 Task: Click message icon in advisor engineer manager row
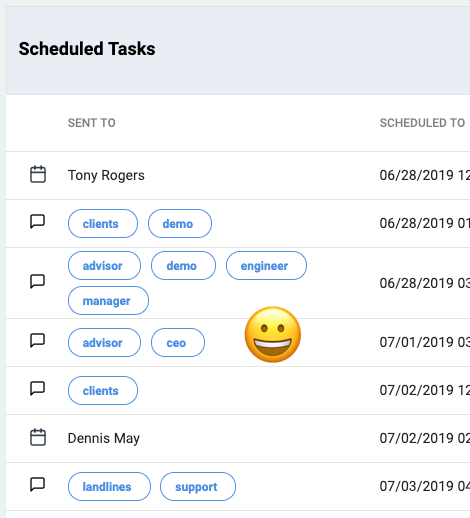(38, 282)
